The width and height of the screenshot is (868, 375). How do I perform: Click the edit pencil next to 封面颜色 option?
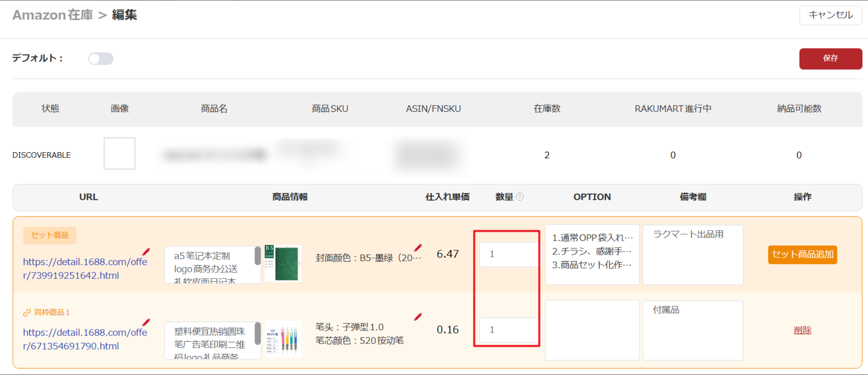419,247
